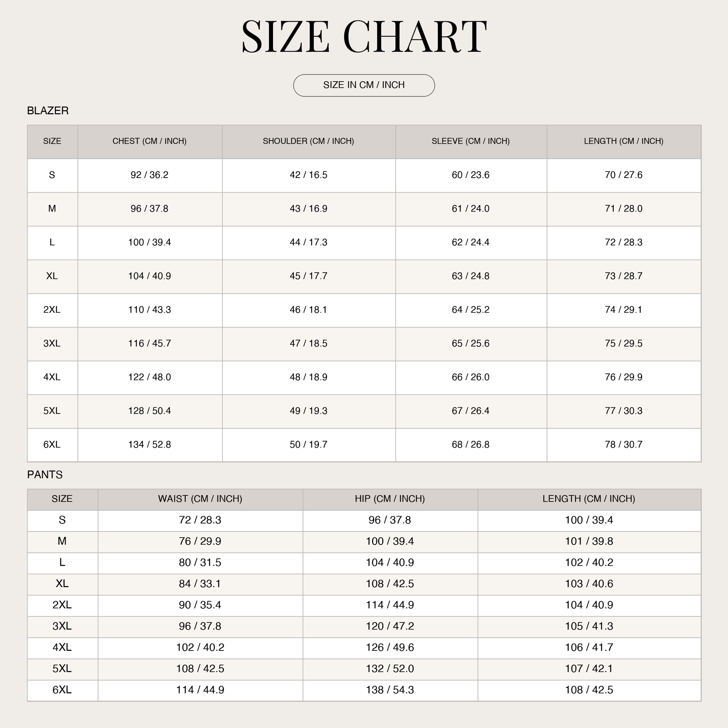Screen dimensions: 728x728
Task: Click the PANTS section label
Action: click(45, 474)
